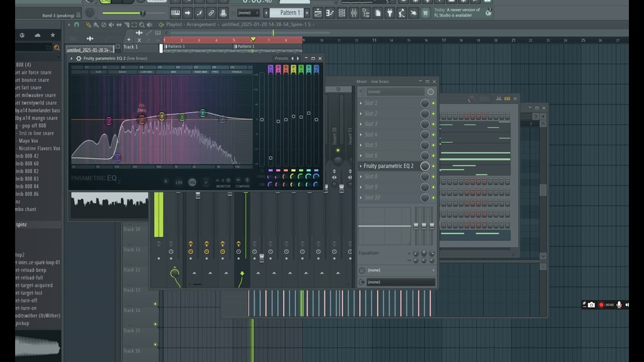Viewport: 644px width, 362px height.
Task: Click the mixer latency clock icon
Action: click(x=430, y=92)
